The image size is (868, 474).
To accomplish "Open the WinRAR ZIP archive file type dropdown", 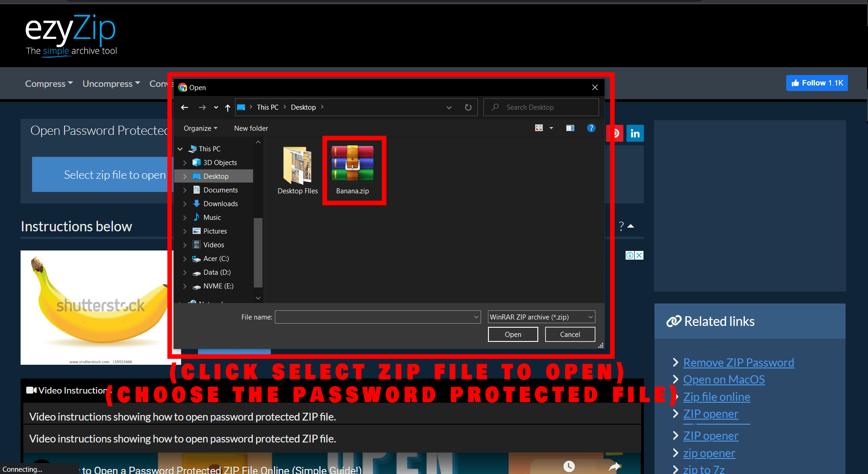I will (541, 317).
